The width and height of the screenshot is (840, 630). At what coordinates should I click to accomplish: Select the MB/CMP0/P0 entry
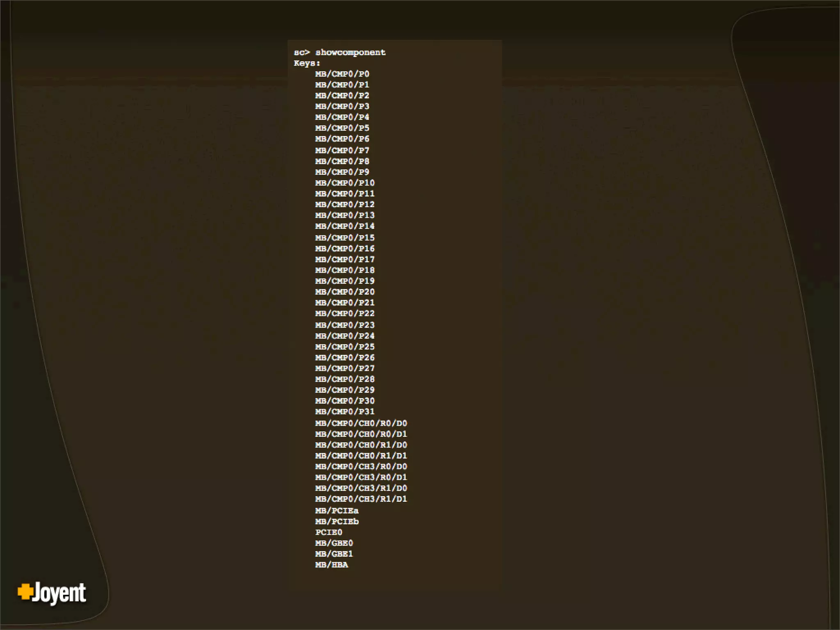click(342, 74)
